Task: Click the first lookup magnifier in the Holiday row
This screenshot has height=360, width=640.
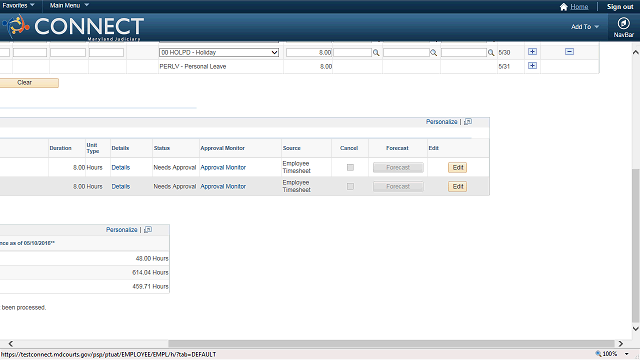Action: (x=376, y=53)
